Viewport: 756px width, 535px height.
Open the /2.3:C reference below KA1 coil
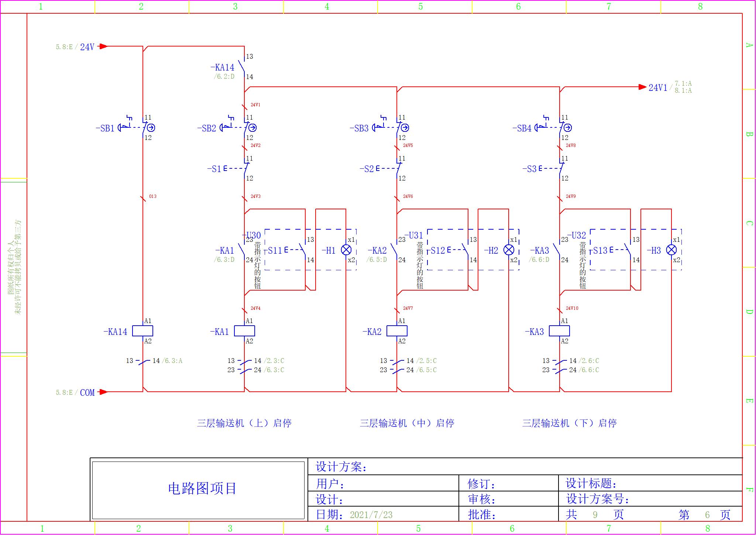pos(274,361)
